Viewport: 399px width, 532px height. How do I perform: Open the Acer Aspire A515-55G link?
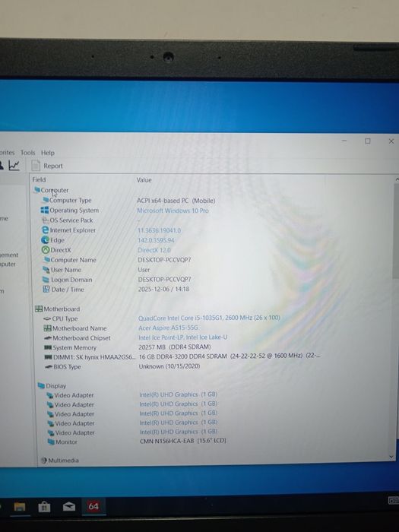(x=168, y=328)
